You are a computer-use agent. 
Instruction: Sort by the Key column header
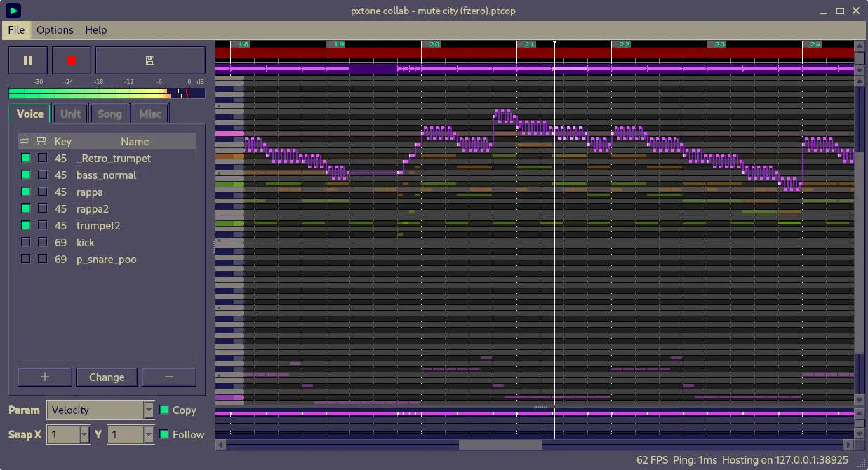pyautogui.click(x=63, y=141)
